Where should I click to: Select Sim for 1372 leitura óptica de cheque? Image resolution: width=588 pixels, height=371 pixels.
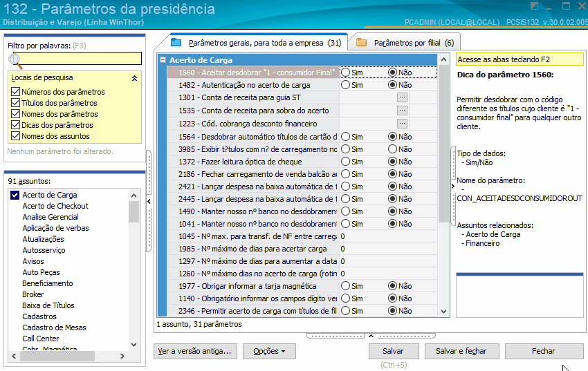click(345, 162)
